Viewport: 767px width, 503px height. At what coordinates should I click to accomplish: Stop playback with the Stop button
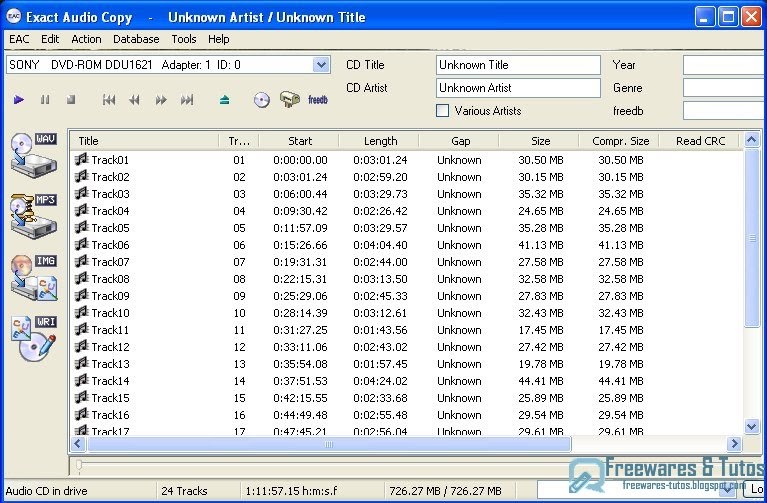point(71,100)
